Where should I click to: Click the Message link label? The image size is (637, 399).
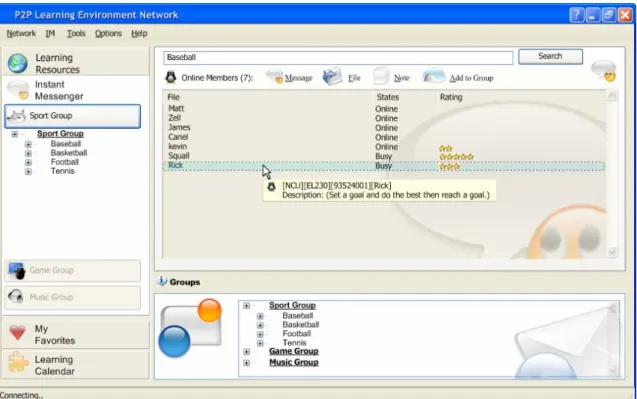coord(299,78)
